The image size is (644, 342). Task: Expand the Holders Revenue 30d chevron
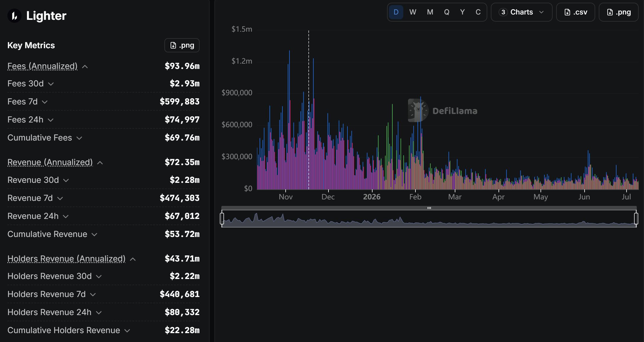point(99,277)
